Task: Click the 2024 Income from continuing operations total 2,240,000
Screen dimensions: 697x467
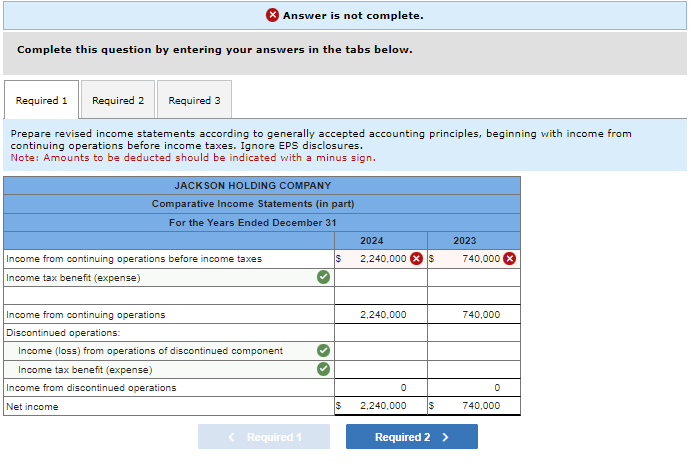Action: tap(383, 315)
